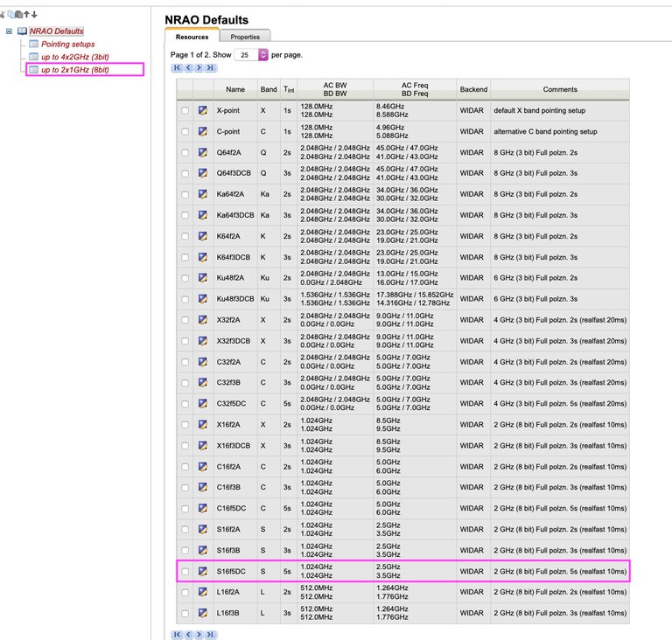
Task: Select 'up to 2x1GHz (8bit)' in tree
Action: (74, 69)
